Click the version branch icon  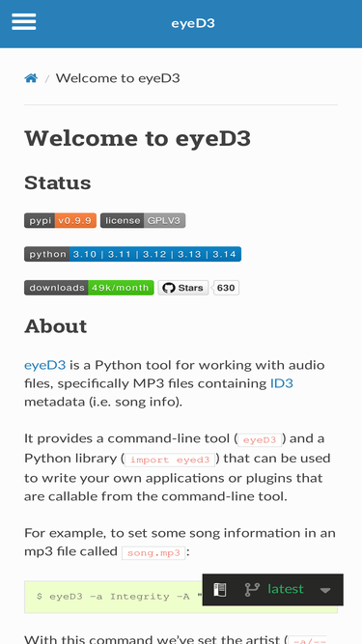click(250, 590)
